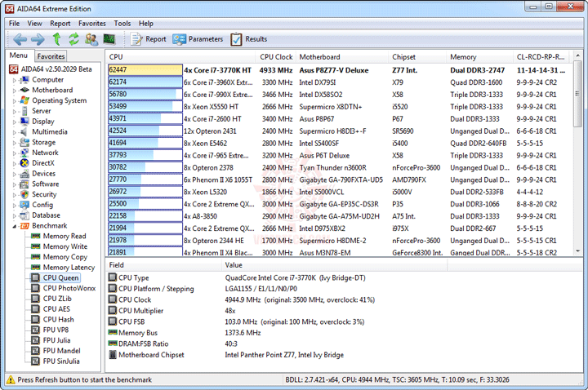
Task: Click the black monitor graph toolbar icon
Action: 109,38
